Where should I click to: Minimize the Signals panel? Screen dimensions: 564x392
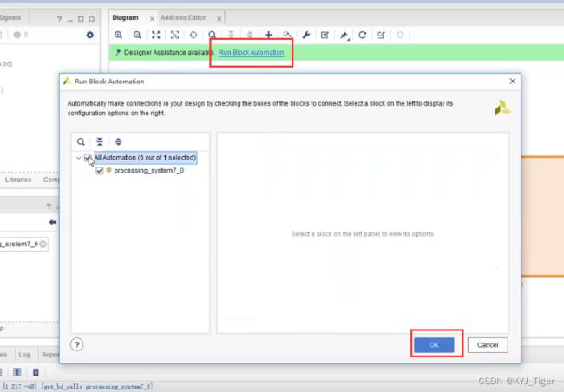pos(70,19)
